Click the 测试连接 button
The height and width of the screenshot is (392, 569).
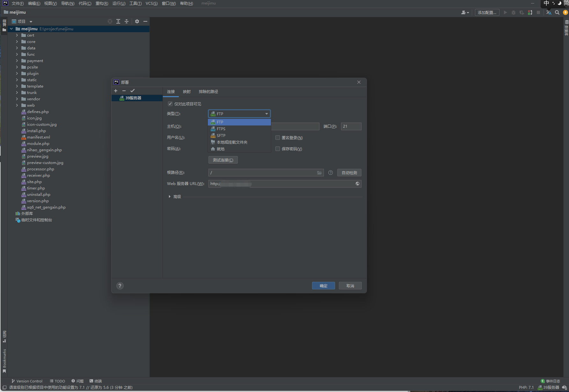(x=223, y=160)
